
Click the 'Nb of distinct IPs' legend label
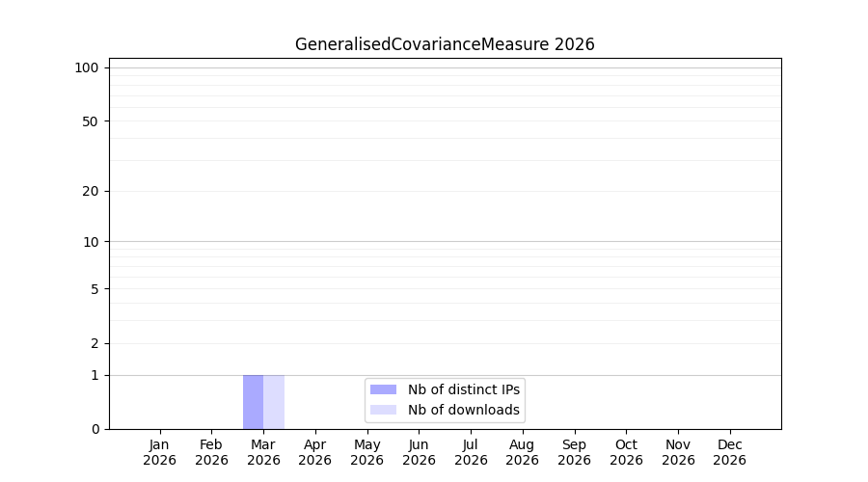click(x=464, y=389)
